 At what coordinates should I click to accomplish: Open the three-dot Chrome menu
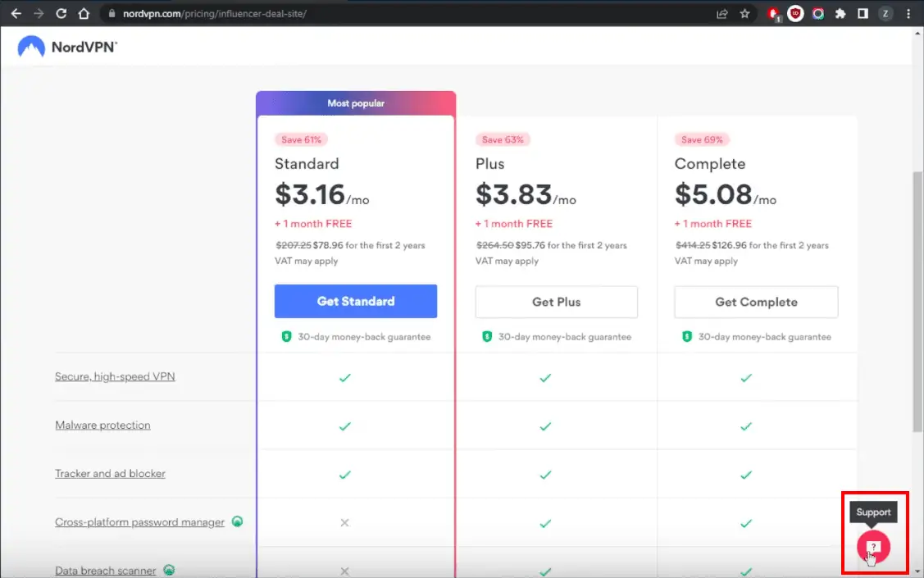coord(908,14)
